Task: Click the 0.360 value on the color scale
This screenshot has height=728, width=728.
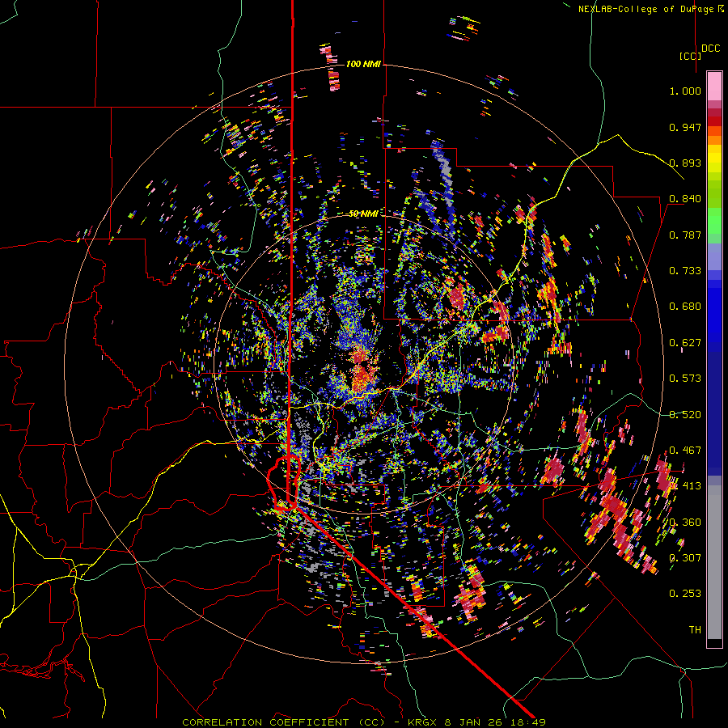Action: (685, 523)
